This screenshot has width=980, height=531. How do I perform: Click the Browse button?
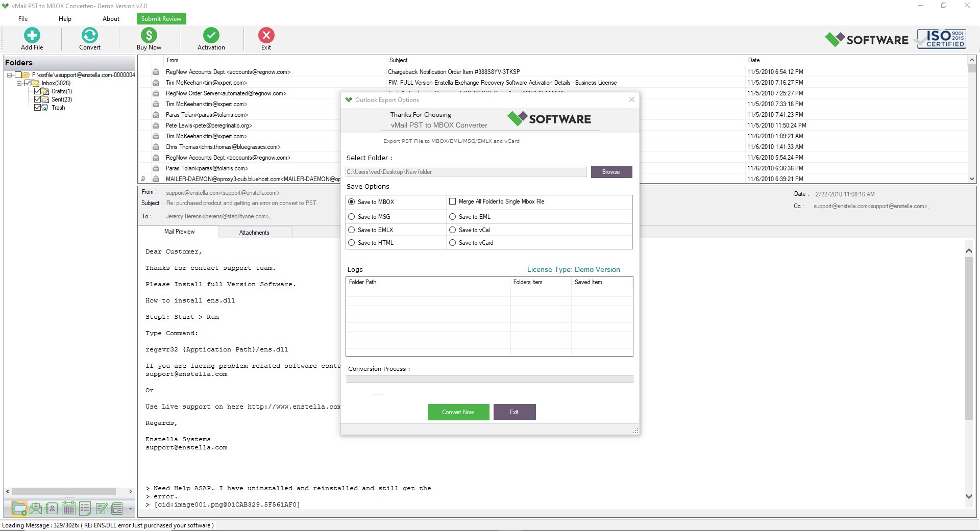(611, 172)
